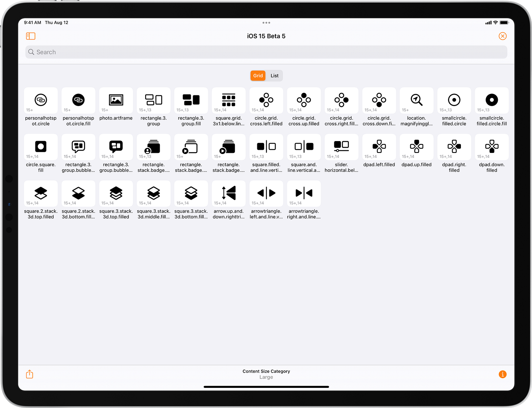
Task: Select dpad.down.filled symbol
Action: [492, 147]
